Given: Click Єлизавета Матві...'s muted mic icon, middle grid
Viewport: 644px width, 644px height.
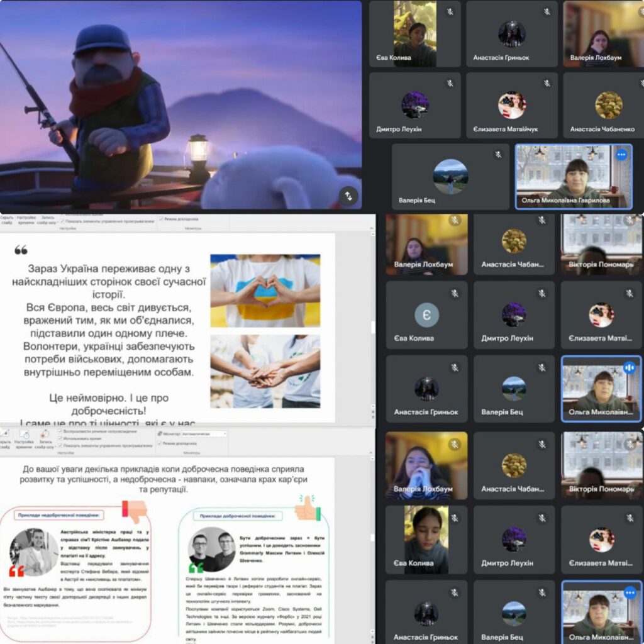Looking at the screenshot, I should tap(630, 293).
